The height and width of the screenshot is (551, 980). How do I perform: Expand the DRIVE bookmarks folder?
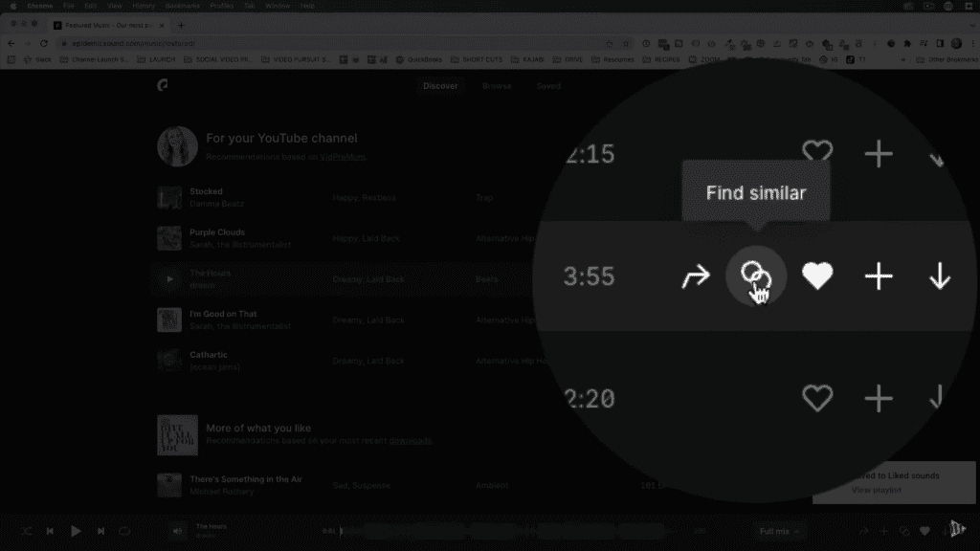(x=568, y=60)
